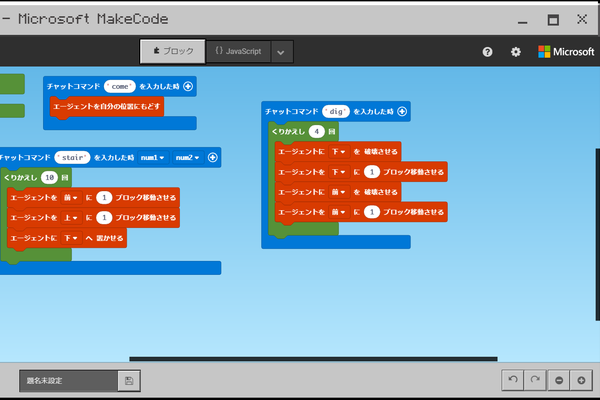This screenshot has height=400, width=600.
Task: Select the エージェントを自分の位置にもどす block
Action: pyautogui.click(x=106, y=106)
